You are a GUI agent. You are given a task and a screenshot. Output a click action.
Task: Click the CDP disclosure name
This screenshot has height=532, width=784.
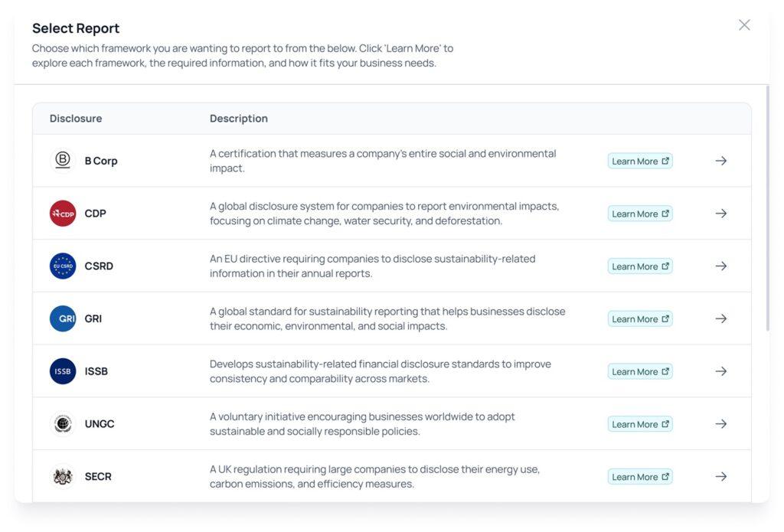pyautogui.click(x=95, y=214)
